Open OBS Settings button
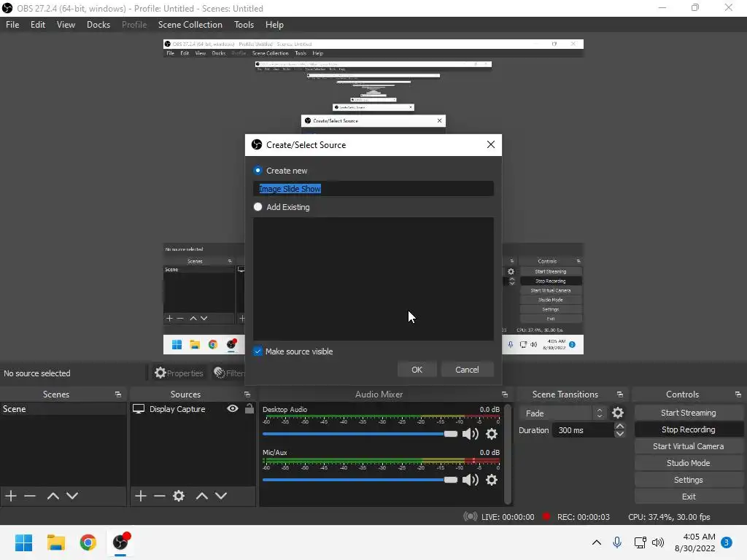Image resolution: width=747 pixels, height=560 pixels. 689,480
